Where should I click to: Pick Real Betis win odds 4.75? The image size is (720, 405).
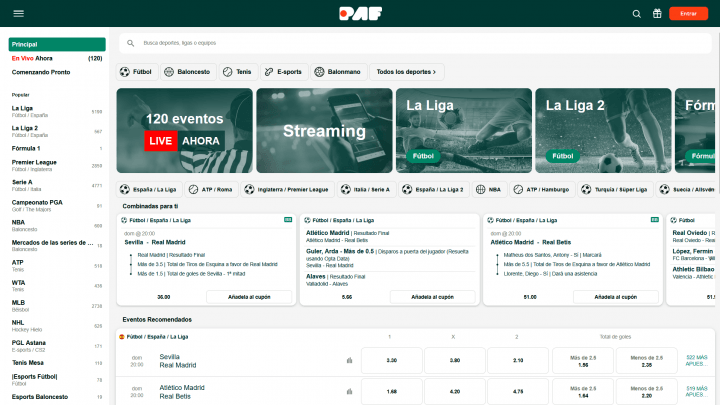pyautogui.click(x=518, y=392)
